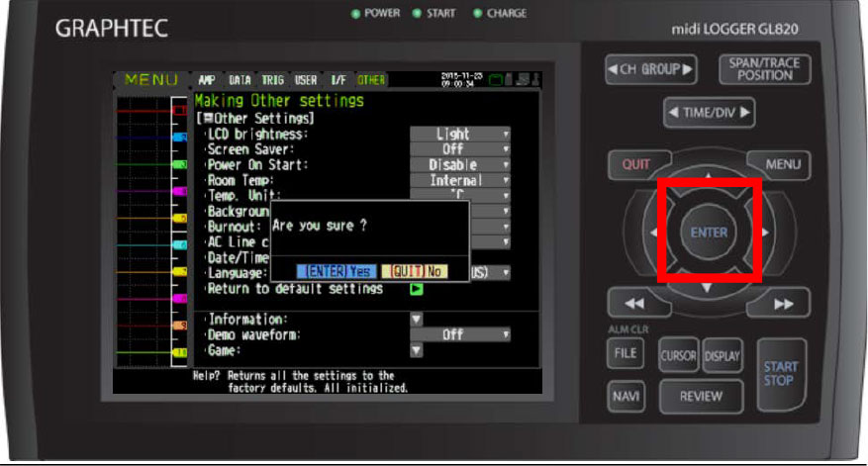The image size is (868, 466).
Task: Open the Power On Start dropdown
Action: tap(460, 165)
